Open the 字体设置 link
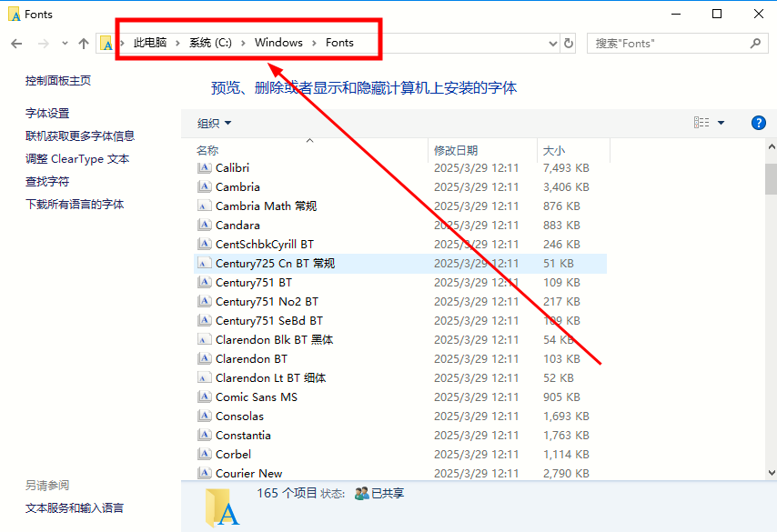 [47, 113]
